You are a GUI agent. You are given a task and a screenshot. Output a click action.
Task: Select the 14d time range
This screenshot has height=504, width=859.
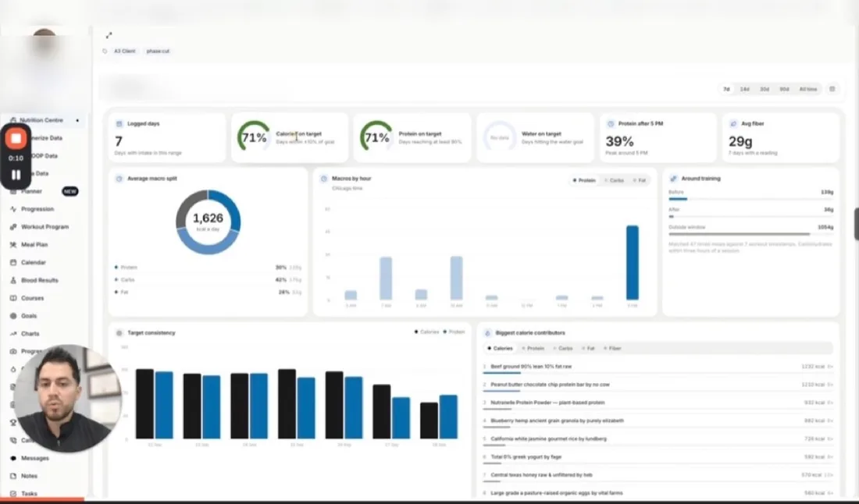744,89
